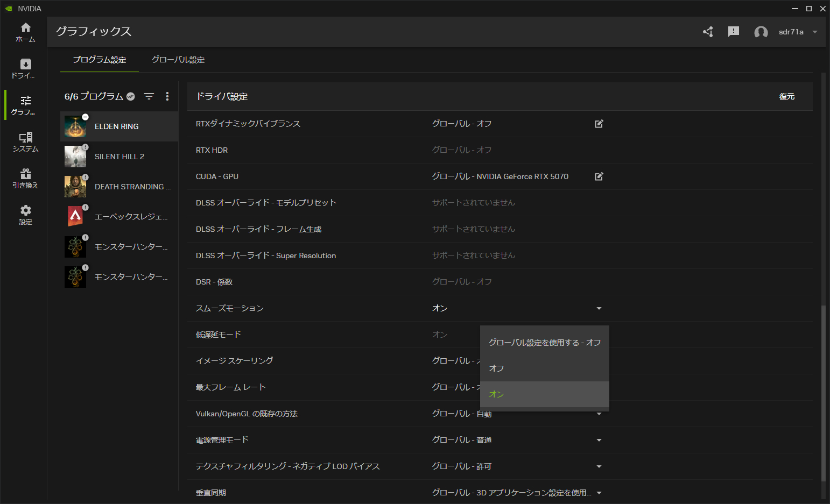Screen dimensions: 830x504
Task: Select ELDEN RING in program list
Action: click(119, 126)
